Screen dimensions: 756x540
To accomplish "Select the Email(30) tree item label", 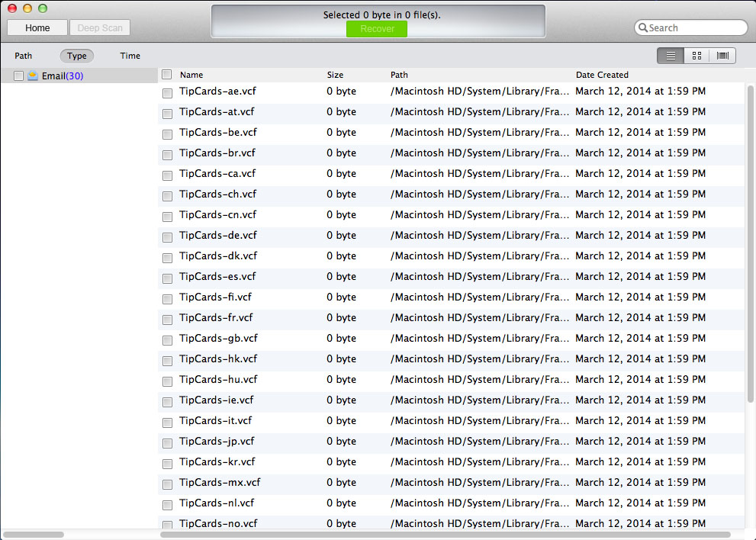I will tap(63, 76).
